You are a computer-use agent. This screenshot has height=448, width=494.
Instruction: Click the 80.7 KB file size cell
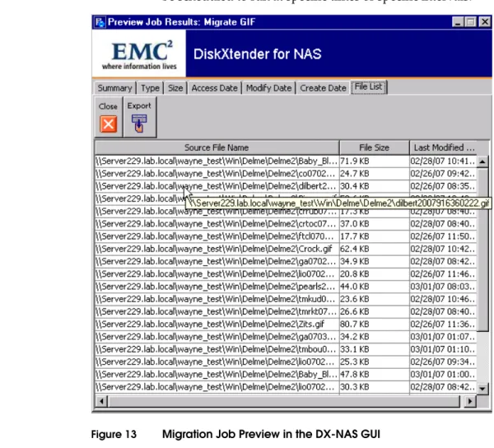point(375,324)
